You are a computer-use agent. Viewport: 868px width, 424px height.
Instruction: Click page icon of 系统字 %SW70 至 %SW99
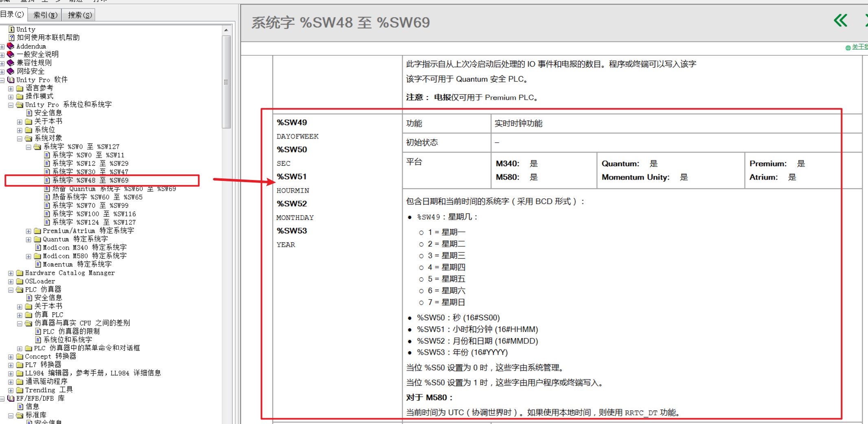click(47, 205)
